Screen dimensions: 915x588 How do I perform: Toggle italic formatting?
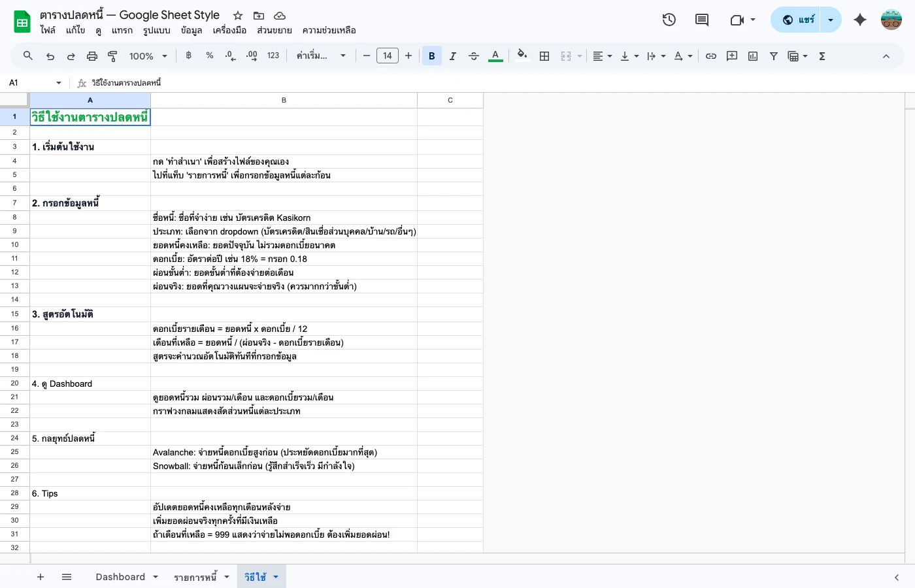coord(452,56)
